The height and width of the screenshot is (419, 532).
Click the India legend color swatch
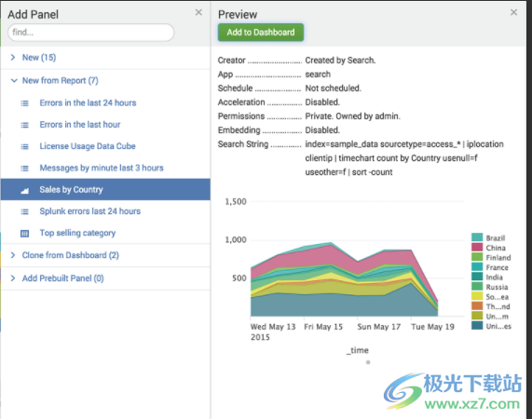pyautogui.click(x=477, y=277)
